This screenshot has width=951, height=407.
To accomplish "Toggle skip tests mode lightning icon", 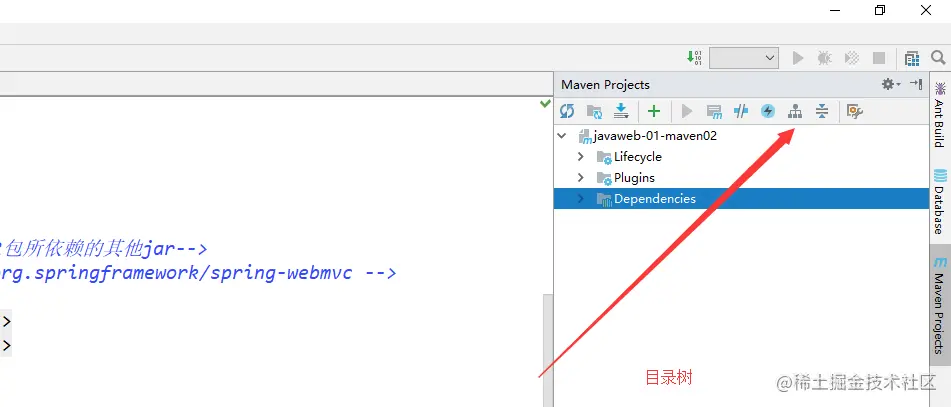I will tap(768, 111).
